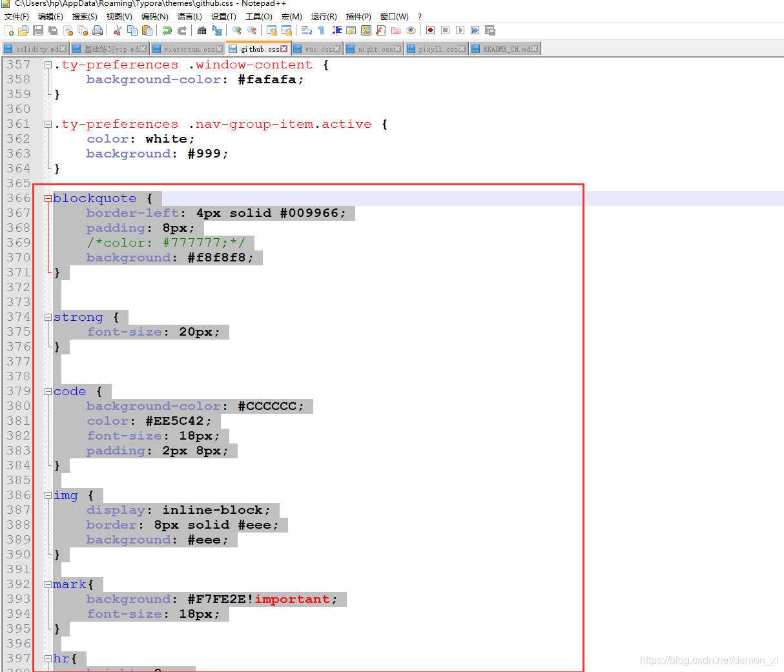The height and width of the screenshot is (672, 784).
Task: Open the 工具(O) menu
Action: click(259, 16)
